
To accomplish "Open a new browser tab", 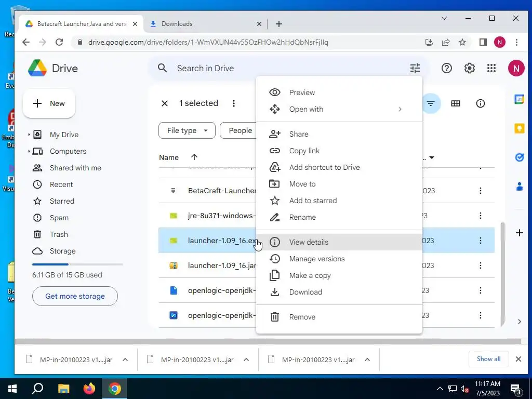I will click(x=279, y=24).
